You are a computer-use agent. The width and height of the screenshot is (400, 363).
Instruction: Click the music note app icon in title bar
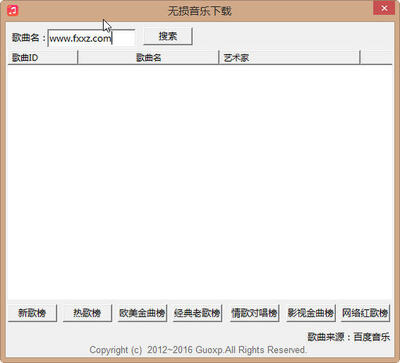pyautogui.click(x=13, y=10)
